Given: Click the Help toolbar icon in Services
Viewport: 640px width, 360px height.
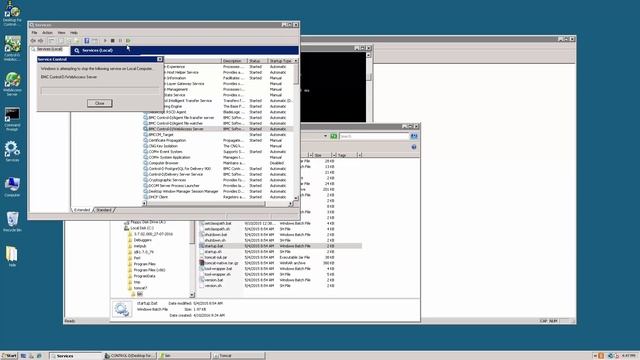Looking at the screenshot, I should pos(87,41).
